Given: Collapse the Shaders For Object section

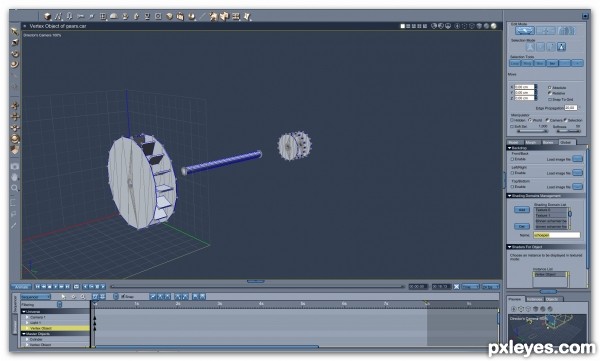Looking at the screenshot, I should pos(510,247).
